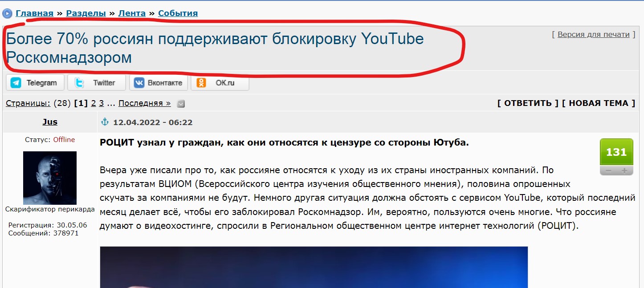
Task: Open Версия для печати link
Action: pos(594,34)
